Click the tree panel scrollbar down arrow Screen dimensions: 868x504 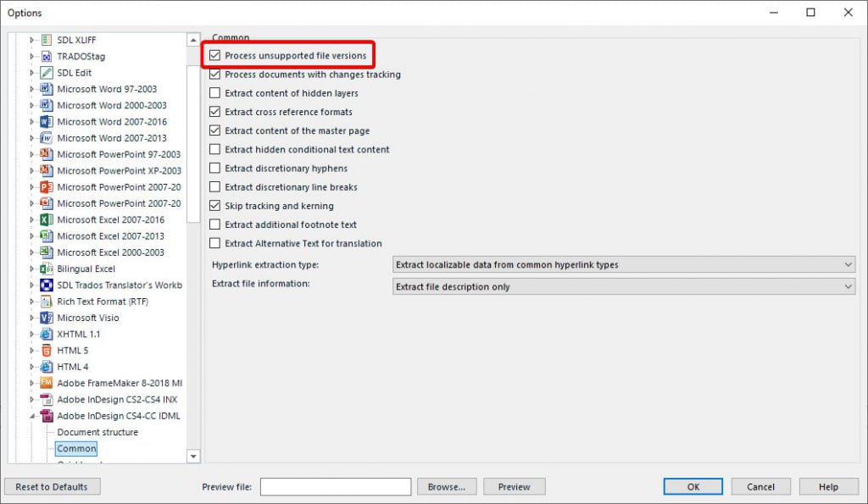(194, 456)
